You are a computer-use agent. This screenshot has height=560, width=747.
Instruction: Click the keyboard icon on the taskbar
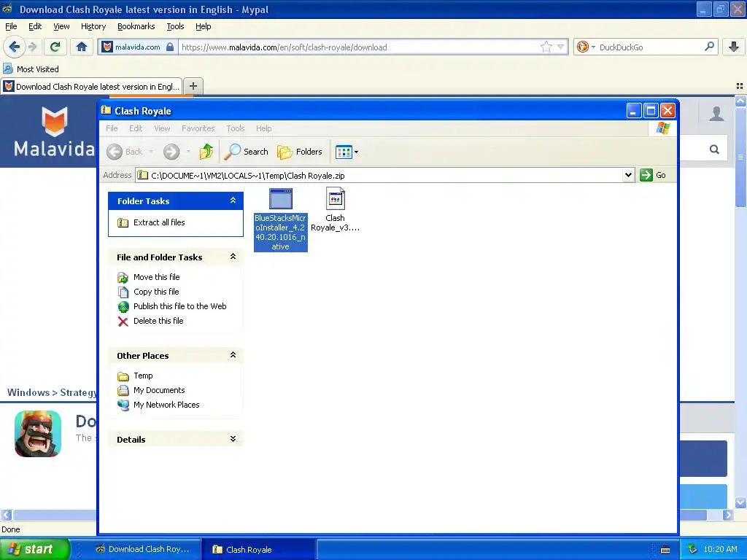click(x=665, y=550)
